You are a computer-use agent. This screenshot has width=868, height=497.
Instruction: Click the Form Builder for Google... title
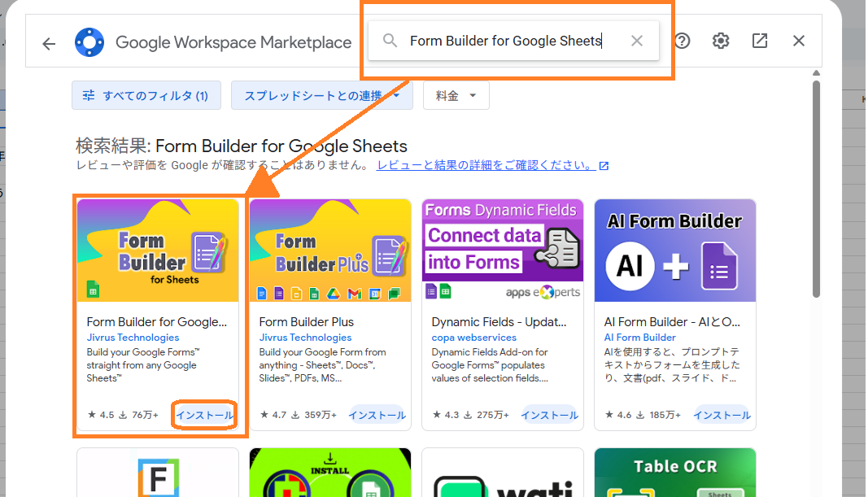[157, 322]
